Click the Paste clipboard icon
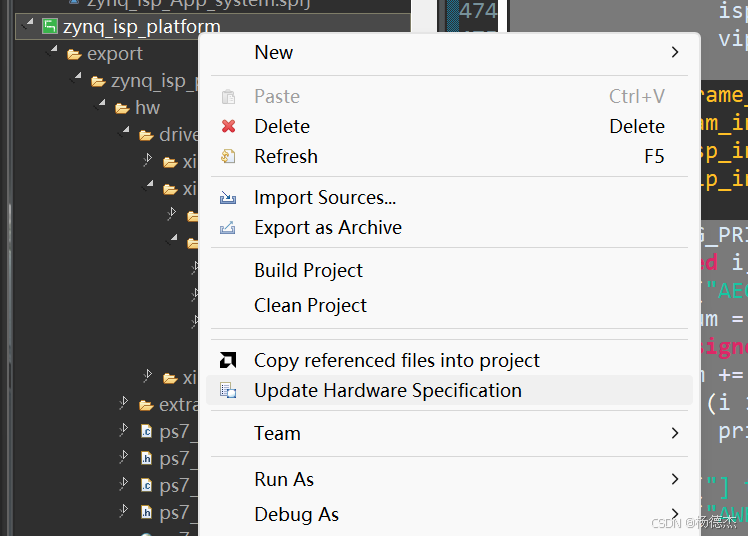748x536 pixels. pyautogui.click(x=228, y=96)
